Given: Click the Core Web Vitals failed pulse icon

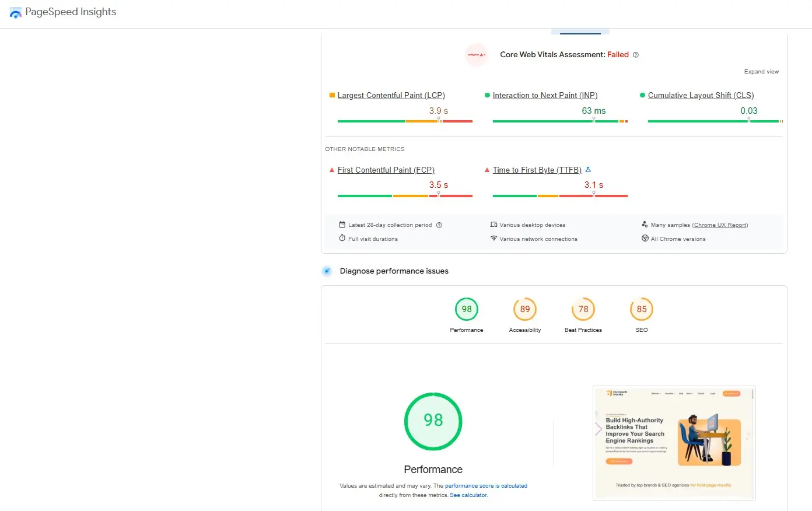Looking at the screenshot, I should click(x=476, y=55).
